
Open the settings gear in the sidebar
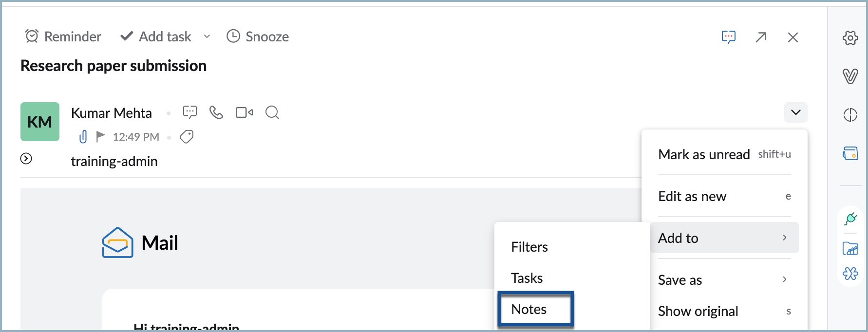(x=850, y=37)
